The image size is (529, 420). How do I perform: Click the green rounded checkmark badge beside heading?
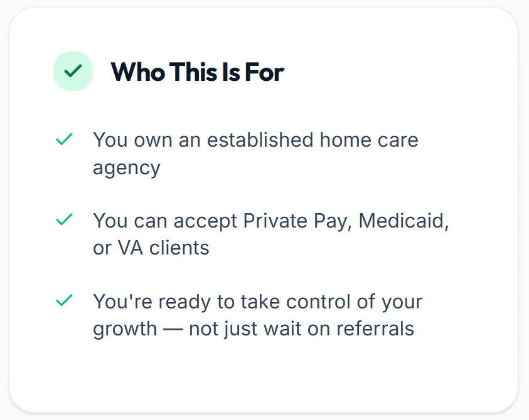[73, 71]
